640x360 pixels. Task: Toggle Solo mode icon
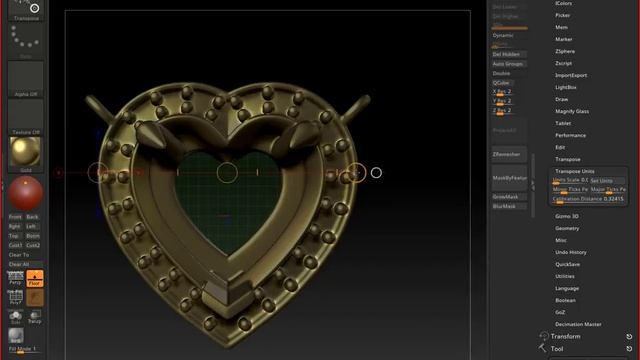point(16,318)
